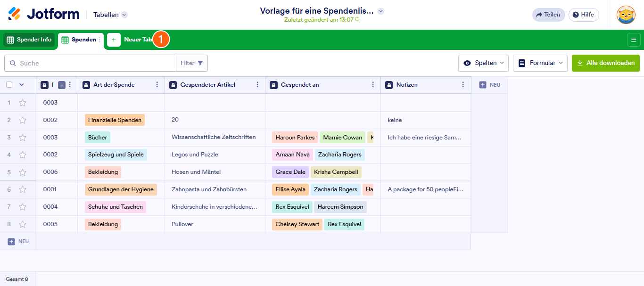Open the Hilfe help button
This screenshot has width=644, height=286.
click(x=584, y=15)
